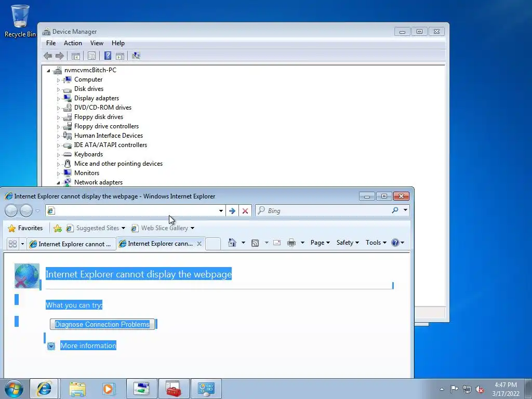Click Back arrow in Device Manager toolbar

click(48, 56)
